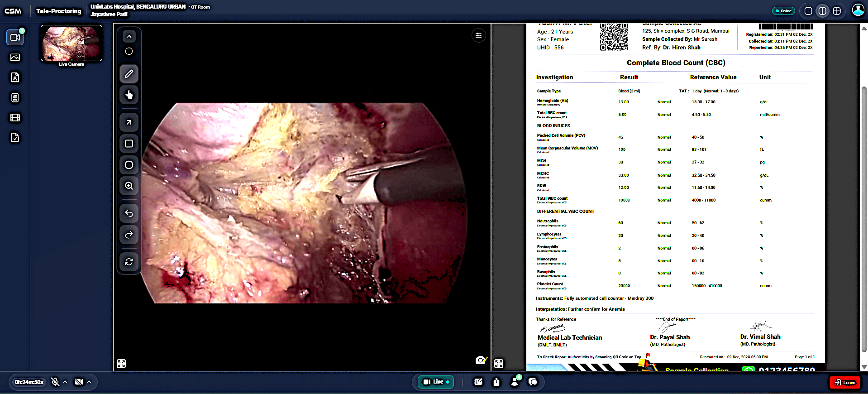Viewport: 868px width, 394px height.
Task: Click the 'Investigation' column header
Action: pyautogui.click(x=554, y=77)
